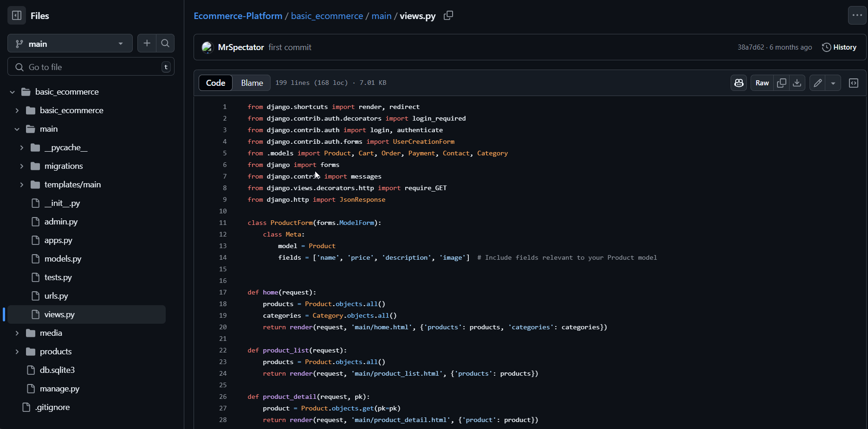868x429 pixels.
Task: Open admin.py in the file tree
Action: coord(61,222)
